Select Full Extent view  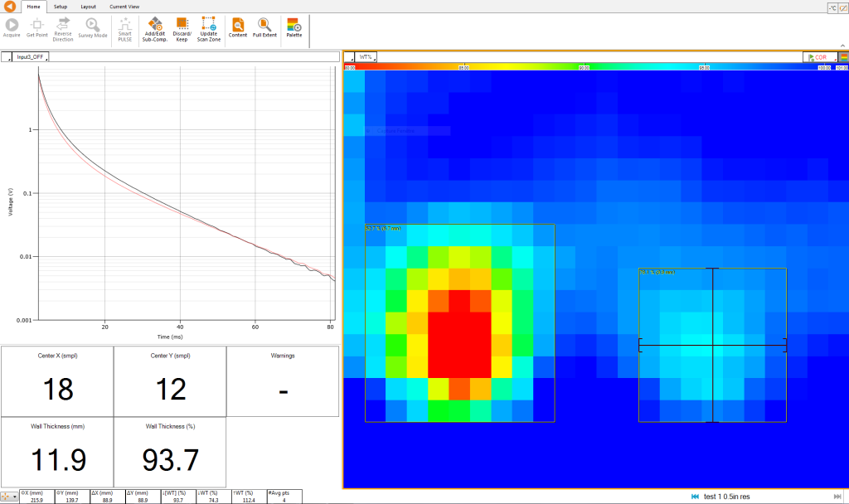264,27
